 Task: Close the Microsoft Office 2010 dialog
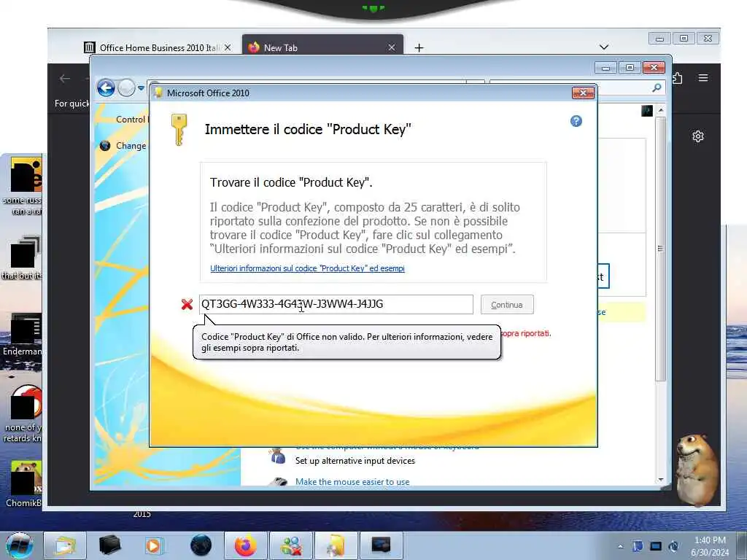(x=583, y=93)
